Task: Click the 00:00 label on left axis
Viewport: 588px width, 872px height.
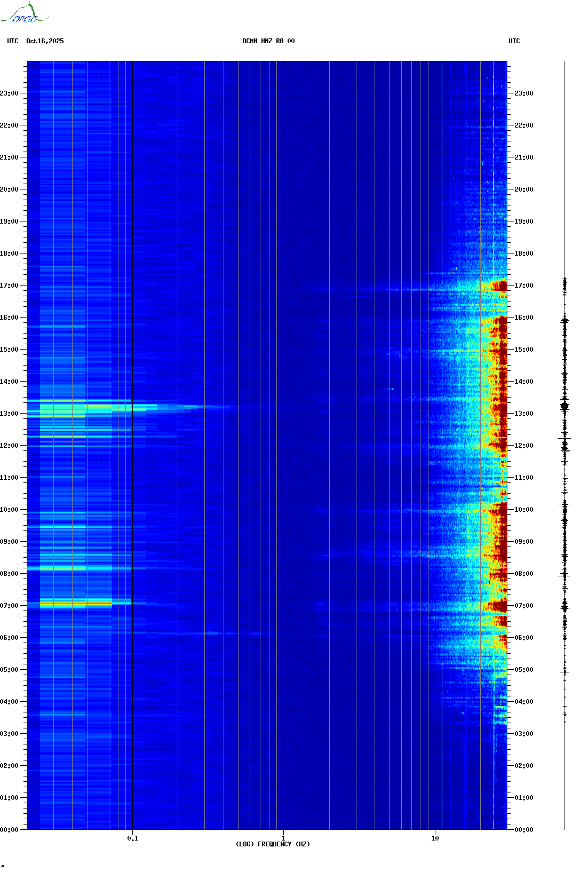Action: (9, 830)
